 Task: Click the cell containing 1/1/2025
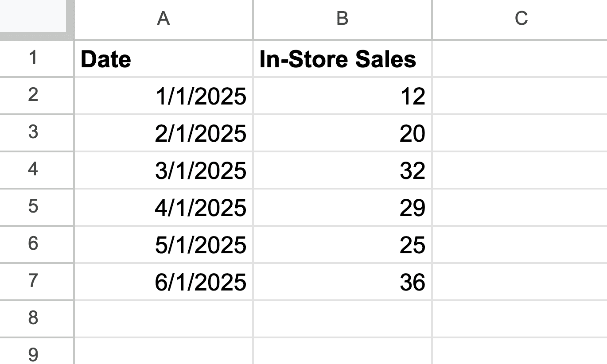tap(163, 96)
